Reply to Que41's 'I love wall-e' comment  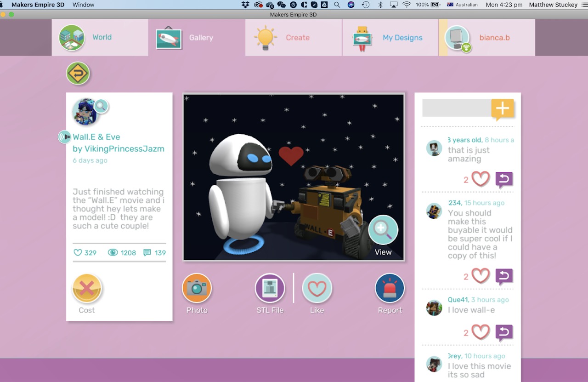(504, 333)
